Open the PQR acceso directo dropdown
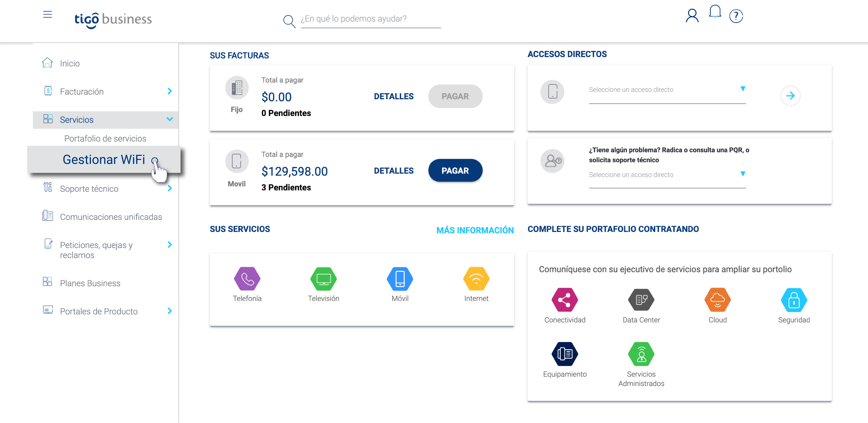Screen dimensions: 868x423 click(x=667, y=175)
